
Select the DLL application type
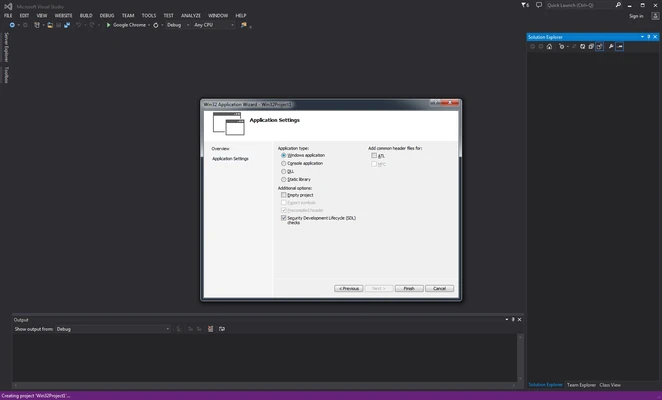(283, 171)
